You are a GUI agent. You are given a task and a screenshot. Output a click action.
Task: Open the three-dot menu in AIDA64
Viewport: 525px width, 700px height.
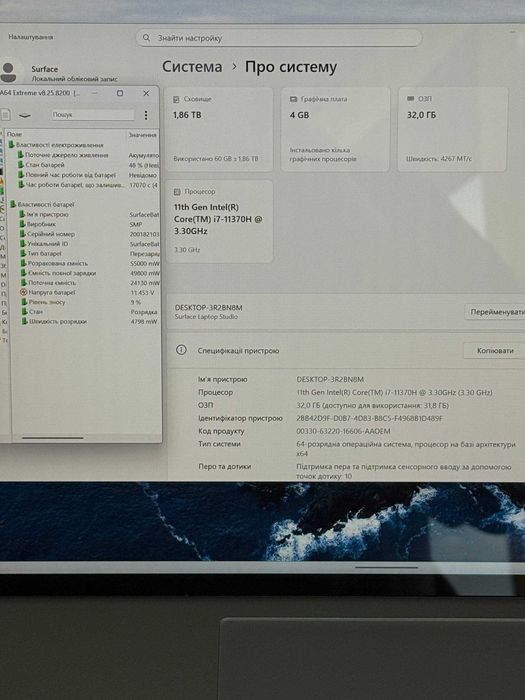[146, 115]
